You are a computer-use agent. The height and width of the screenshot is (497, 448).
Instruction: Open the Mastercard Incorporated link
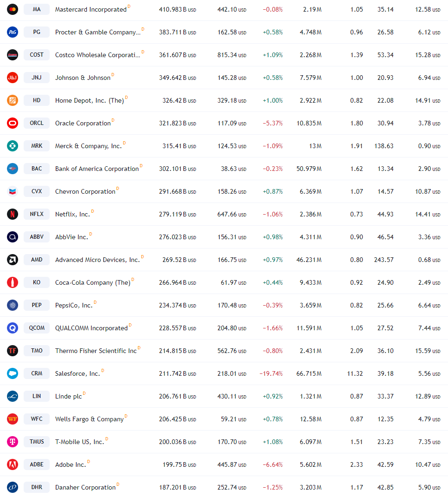(91, 9)
